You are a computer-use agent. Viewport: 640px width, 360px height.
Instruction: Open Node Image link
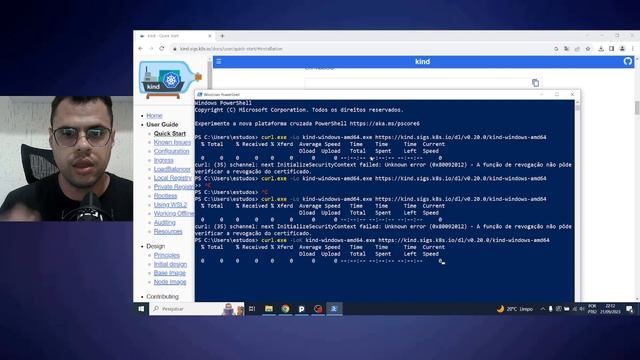click(x=170, y=282)
